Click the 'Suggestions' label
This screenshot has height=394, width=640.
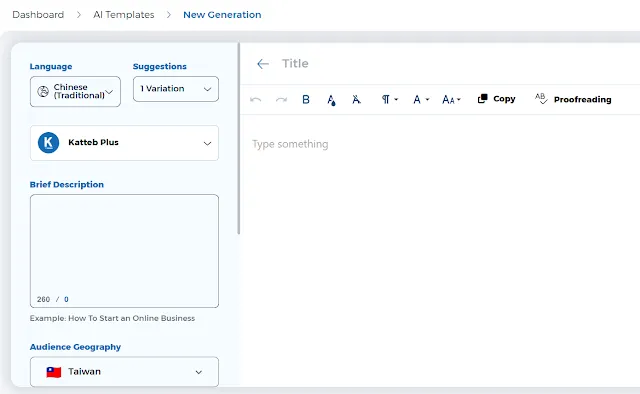160,66
